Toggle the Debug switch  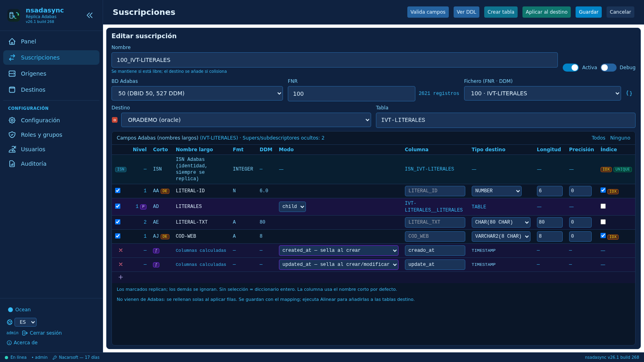click(608, 68)
